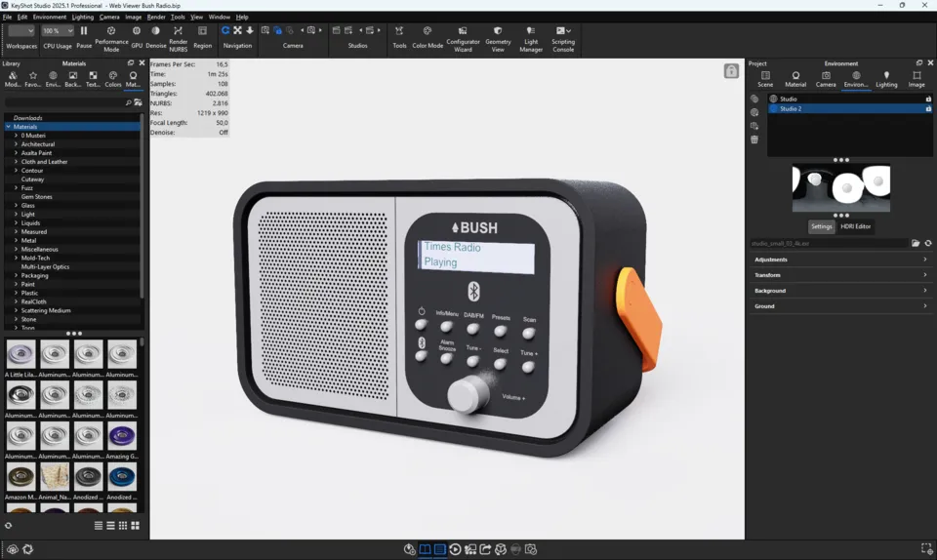The height and width of the screenshot is (560, 937).
Task: Open the Tools ribbon icon
Action: [x=399, y=36]
